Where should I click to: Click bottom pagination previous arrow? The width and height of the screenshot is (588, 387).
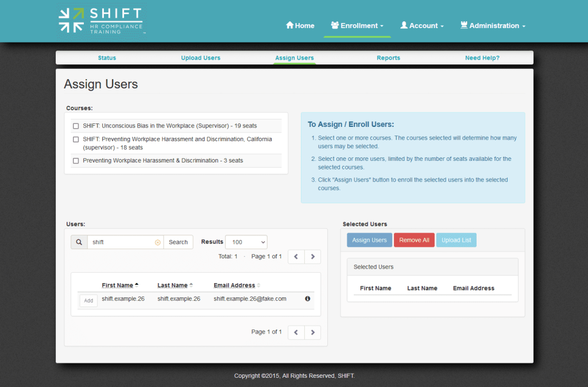[x=296, y=332]
